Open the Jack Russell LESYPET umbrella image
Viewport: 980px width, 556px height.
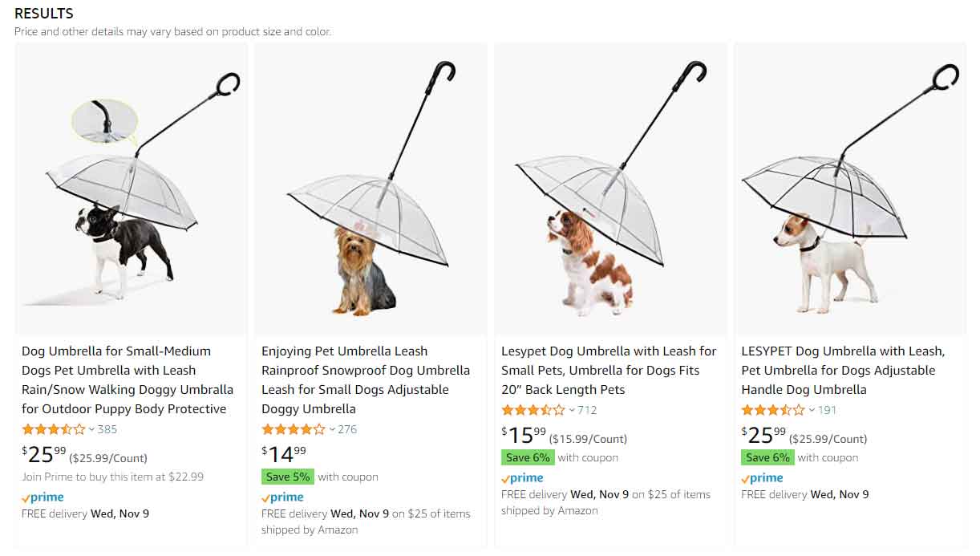(850, 189)
